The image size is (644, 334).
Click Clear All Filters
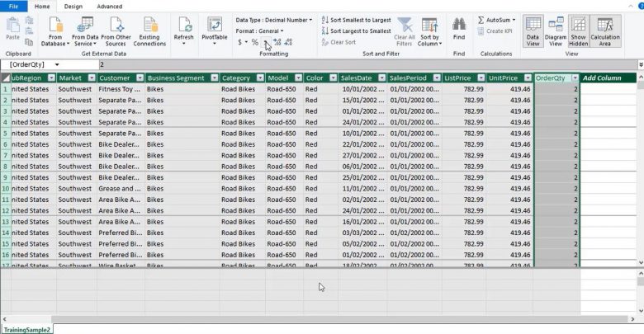[x=404, y=31]
